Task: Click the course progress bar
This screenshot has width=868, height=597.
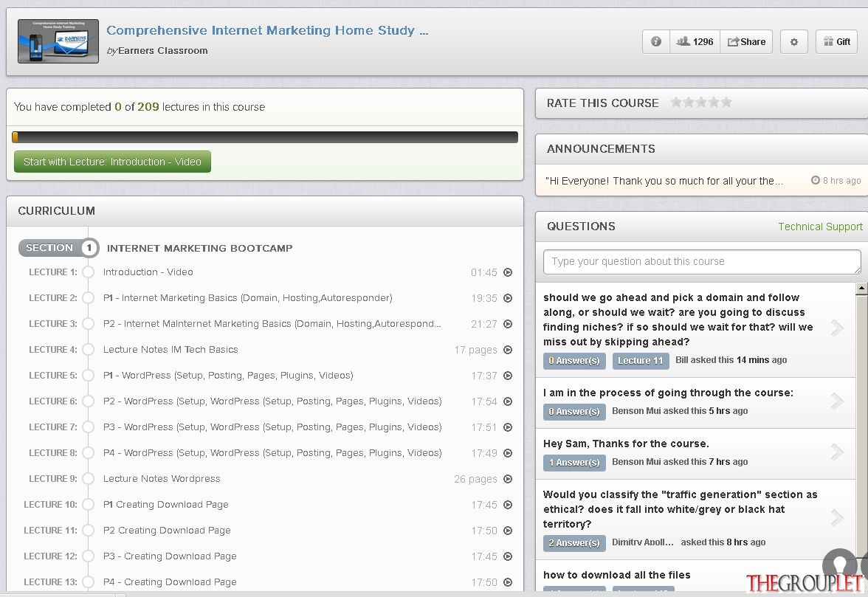Action: [x=265, y=137]
